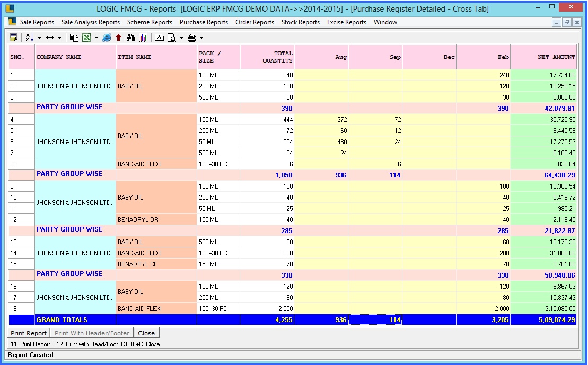The height and width of the screenshot is (365, 588).
Task: Click the binoculars find icon
Action: pyautogui.click(x=130, y=38)
